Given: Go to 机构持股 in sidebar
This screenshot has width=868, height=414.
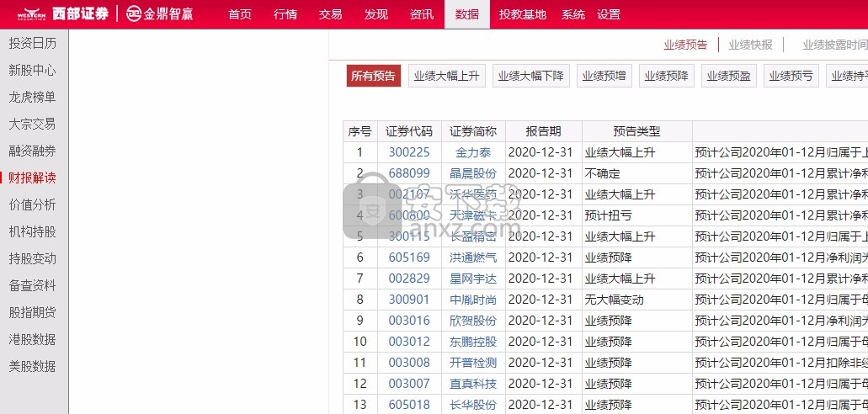Looking at the screenshot, I should [33, 231].
